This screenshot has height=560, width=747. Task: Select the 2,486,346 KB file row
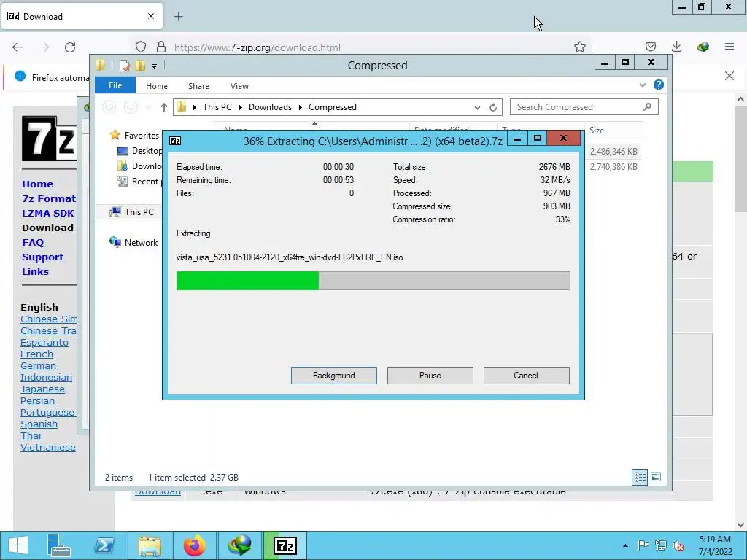pyautogui.click(x=614, y=152)
